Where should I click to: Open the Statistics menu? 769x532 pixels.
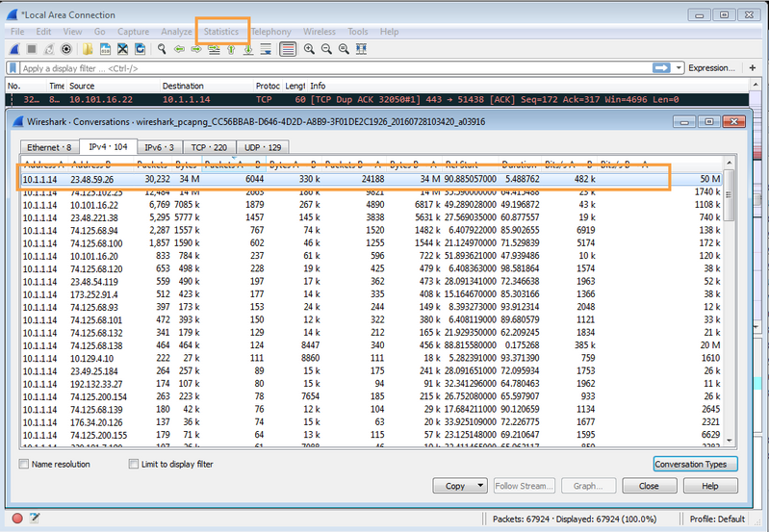point(221,32)
